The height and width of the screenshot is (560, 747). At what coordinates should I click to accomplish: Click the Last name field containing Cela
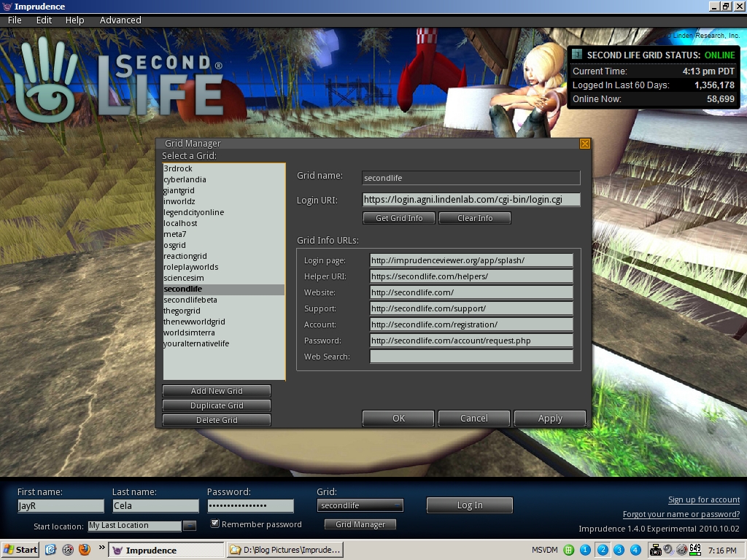[155, 506]
